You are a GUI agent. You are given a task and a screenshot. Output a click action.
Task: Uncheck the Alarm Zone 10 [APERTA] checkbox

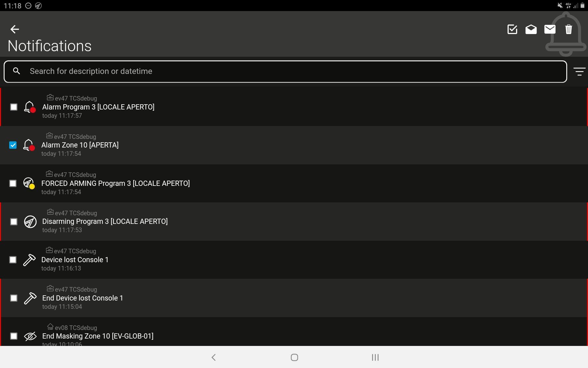[x=13, y=145]
